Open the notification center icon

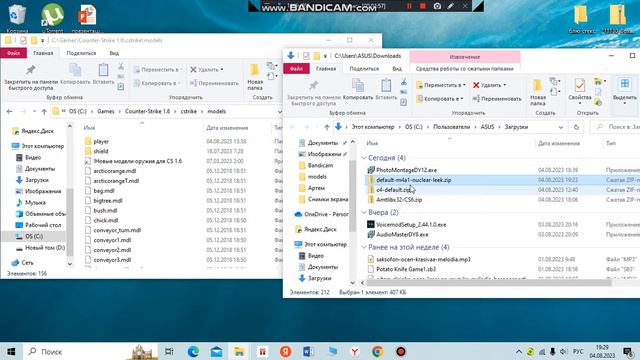pyautogui.click(x=628, y=351)
